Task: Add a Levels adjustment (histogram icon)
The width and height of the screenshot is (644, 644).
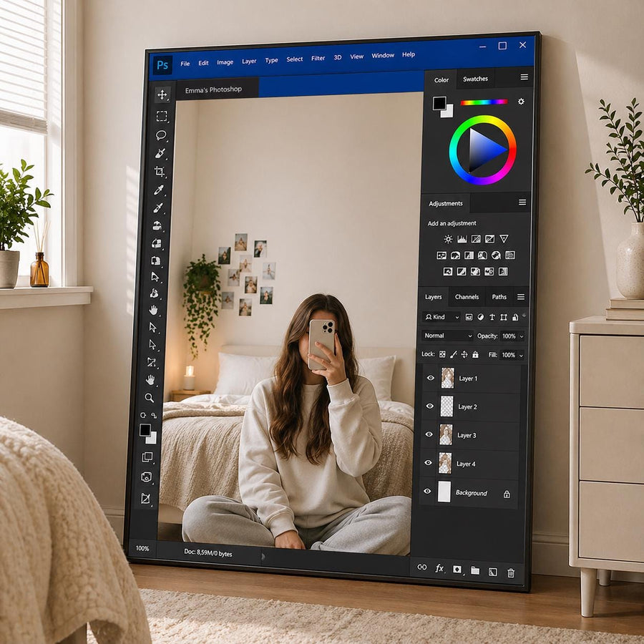Action: (x=462, y=239)
